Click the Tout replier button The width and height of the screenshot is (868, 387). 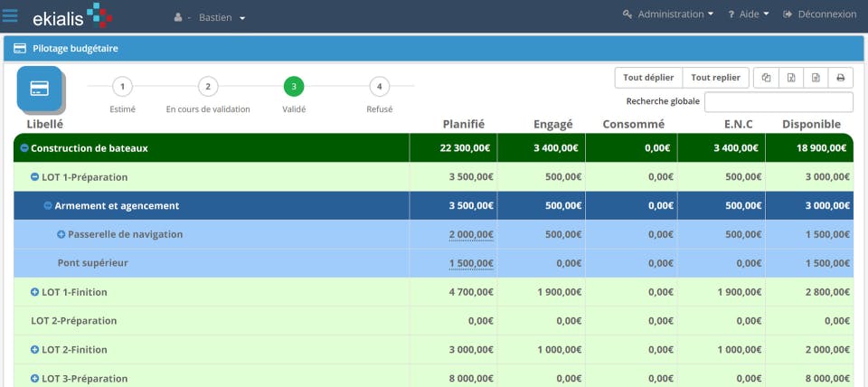click(x=715, y=78)
